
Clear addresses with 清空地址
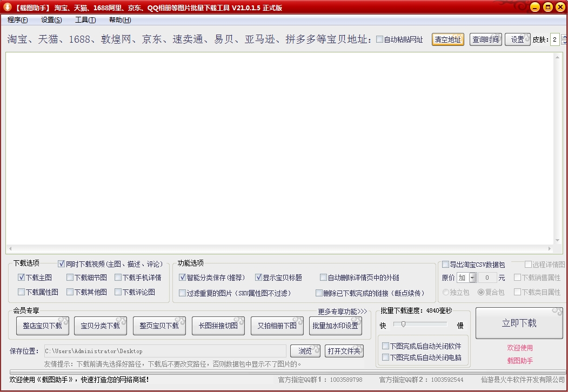pos(447,39)
